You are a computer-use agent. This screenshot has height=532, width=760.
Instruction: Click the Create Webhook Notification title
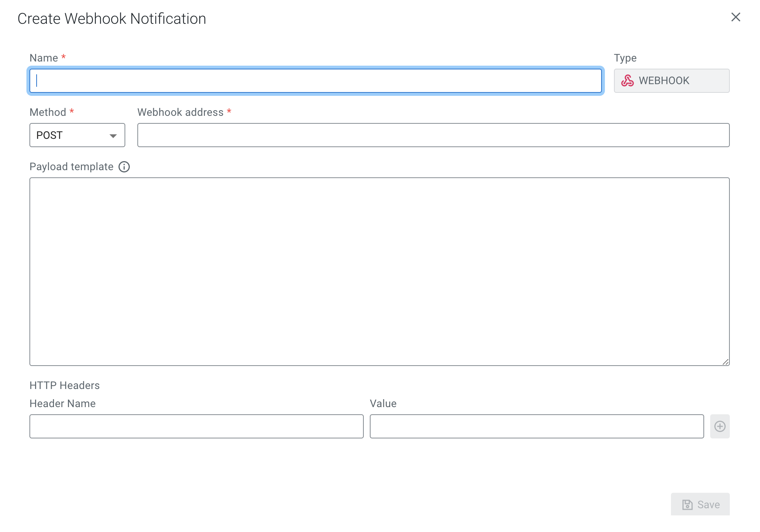(112, 19)
